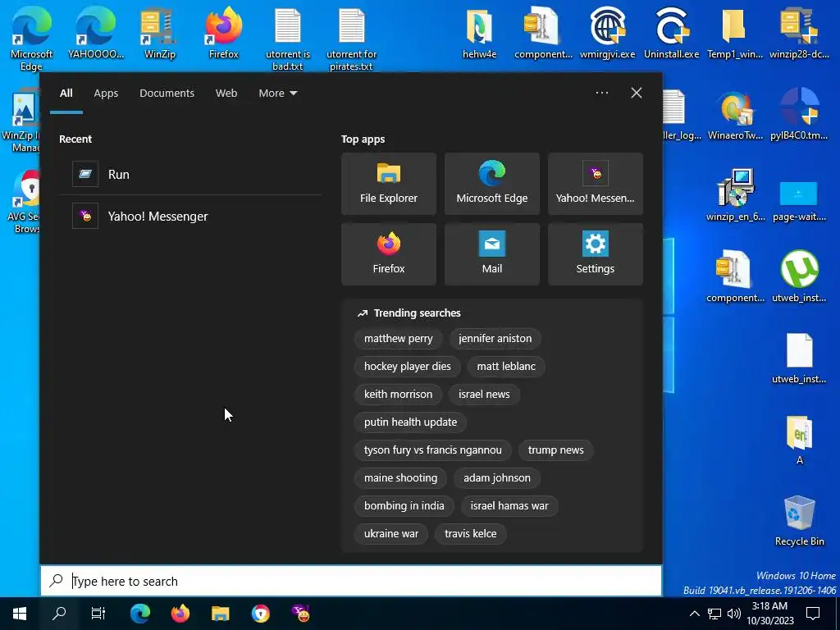Select the page-wait... desktop icon
The image size is (840, 630).
coord(799,201)
